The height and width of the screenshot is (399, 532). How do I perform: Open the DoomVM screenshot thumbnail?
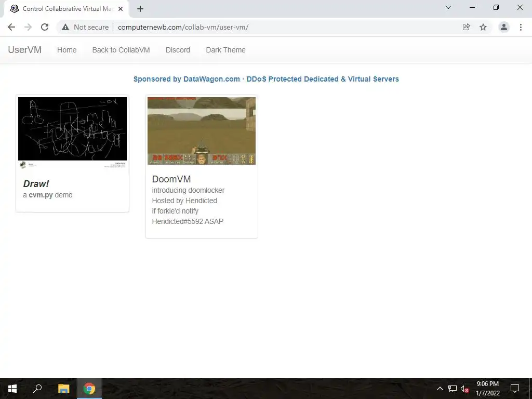(x=202, y=130)
